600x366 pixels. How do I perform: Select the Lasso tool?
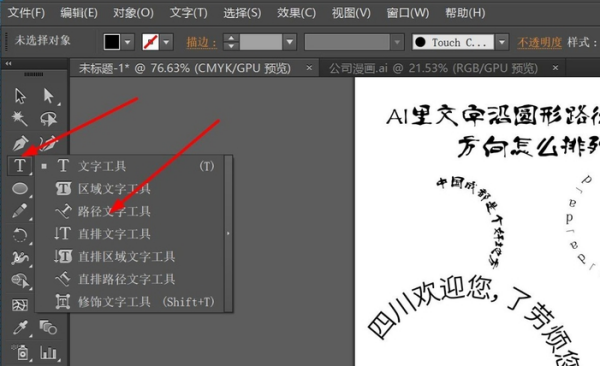pyautogui.click(x=49, y=119)
